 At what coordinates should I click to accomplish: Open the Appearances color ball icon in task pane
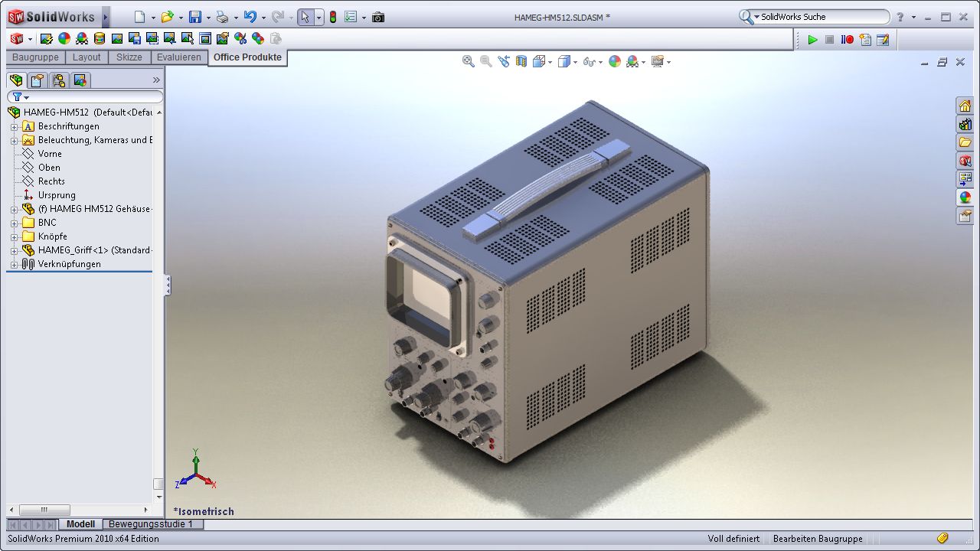point(965,197)
